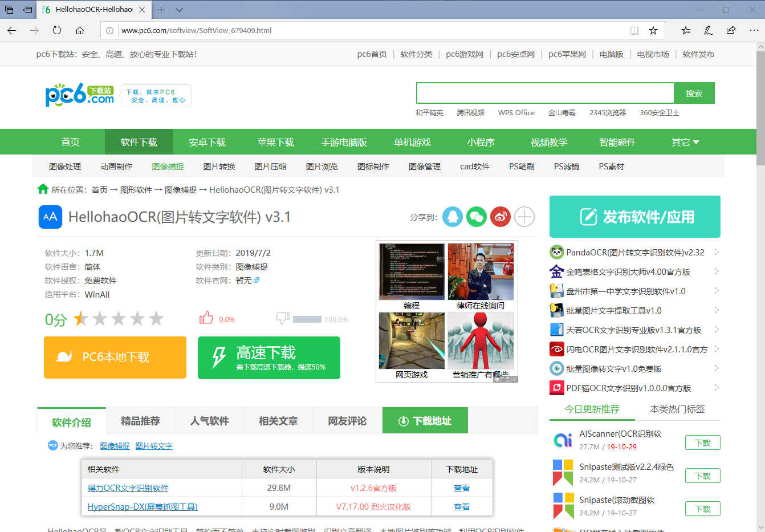Open the 安卓下载 navigation menu
The width and height of the screenshot is (765, 532).
point(207,142)
